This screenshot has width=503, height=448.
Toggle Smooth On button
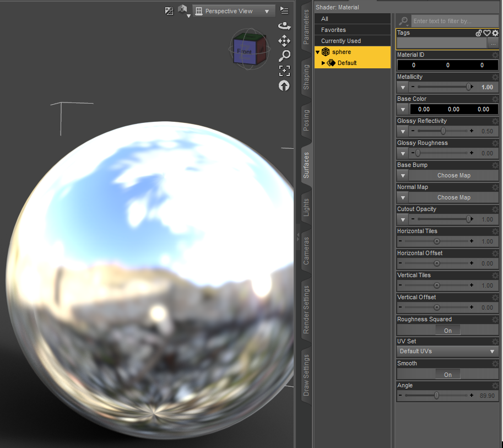click(448, 375)
